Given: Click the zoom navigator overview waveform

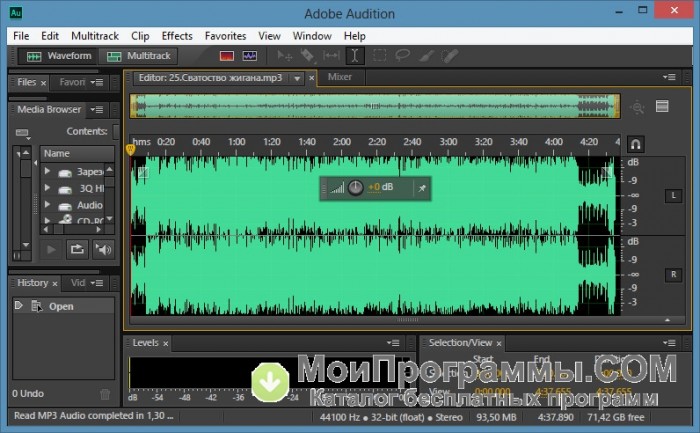Looking at the screenshot, I should pos(375,106).
